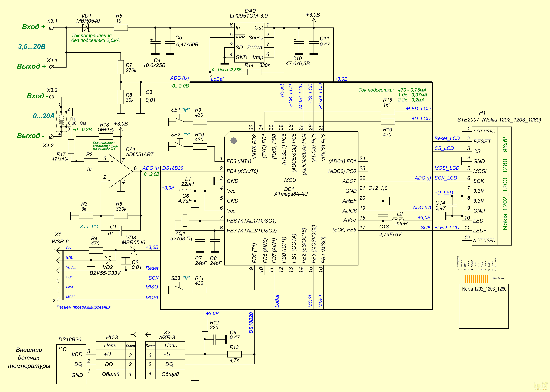The height and width of the screenshot is (392, 550).
Task: Click the 'R16' resistor label
Action: tap(387, 130)
